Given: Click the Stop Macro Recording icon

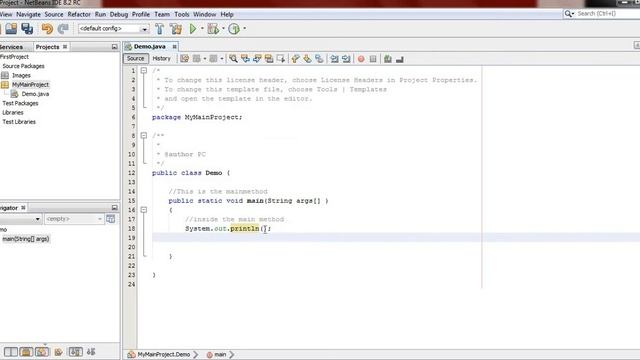Looking at the screenshot, I should pyautogui.click(x=373, y=59).
